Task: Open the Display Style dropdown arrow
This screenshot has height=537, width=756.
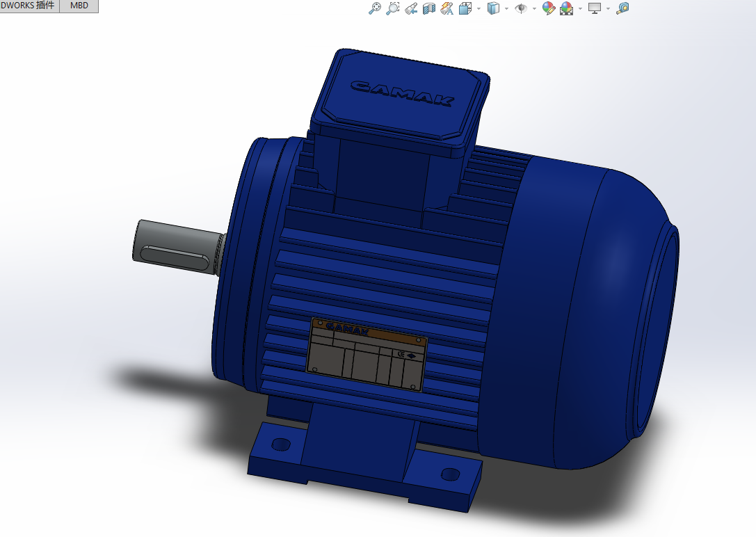Action: pos(506,8)
